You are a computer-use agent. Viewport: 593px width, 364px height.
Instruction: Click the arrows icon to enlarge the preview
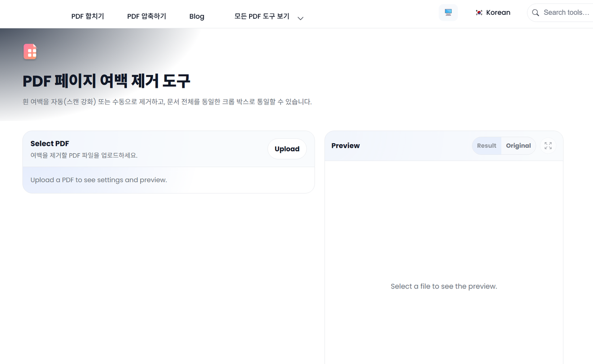pyautogui.click(x=548, y=145)
